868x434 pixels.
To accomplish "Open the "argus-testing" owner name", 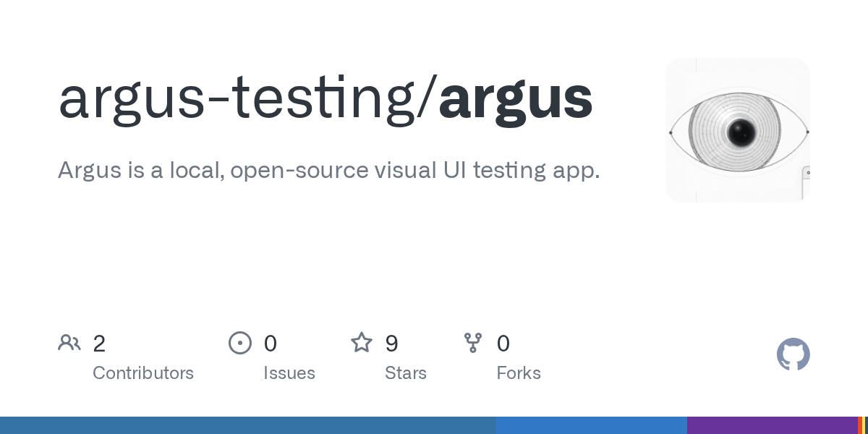I will pyautogui.click(x=243, y=99).
